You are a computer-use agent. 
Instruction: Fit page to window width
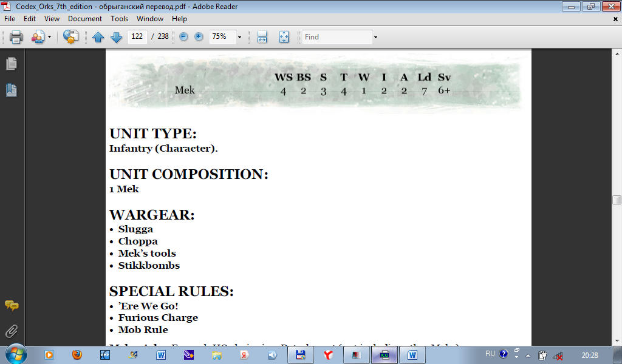tap(262, 37)
